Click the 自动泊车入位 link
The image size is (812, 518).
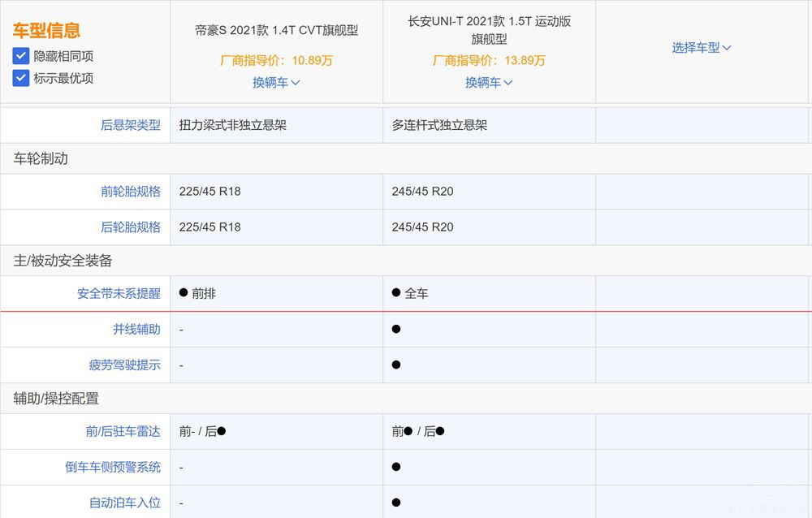[123, 501]
